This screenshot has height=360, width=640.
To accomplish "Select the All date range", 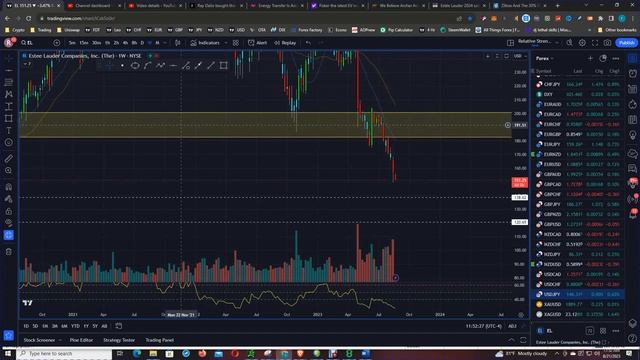I will click(104, 326).
